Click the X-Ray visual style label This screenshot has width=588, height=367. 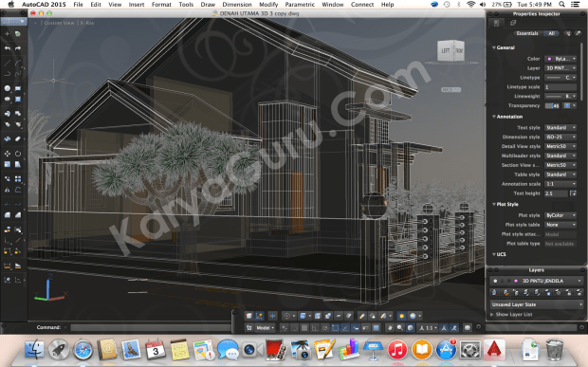tap(87, 23)
